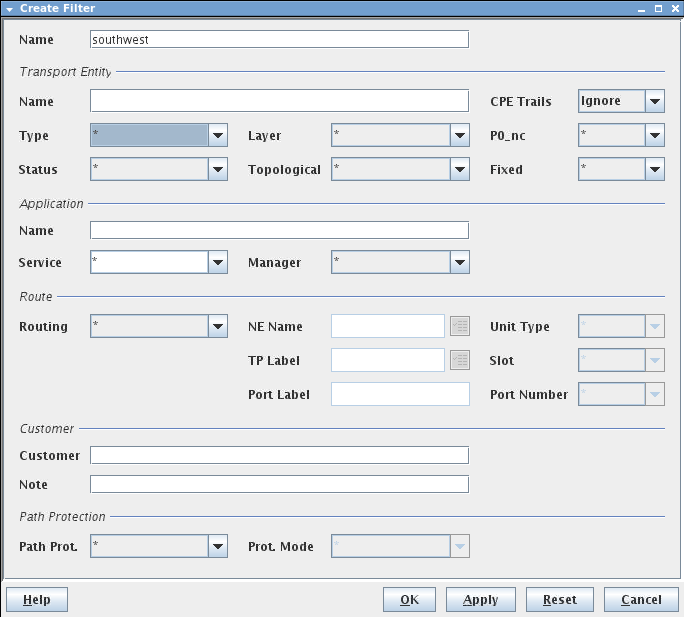Open the Path Prot. dropdown
This screenshot has height=617, width=684.
coord(218,546)
